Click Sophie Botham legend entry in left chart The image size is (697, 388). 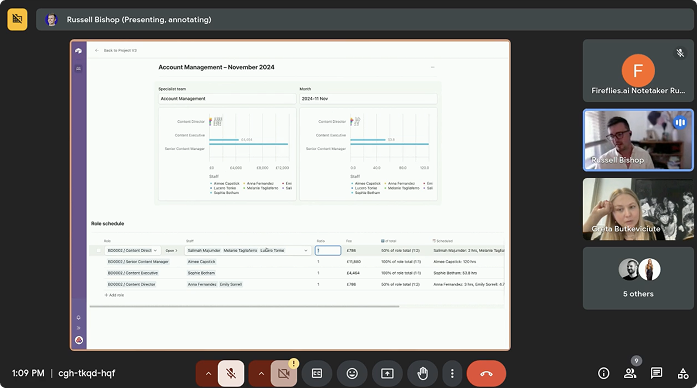(x=225, y=193)
